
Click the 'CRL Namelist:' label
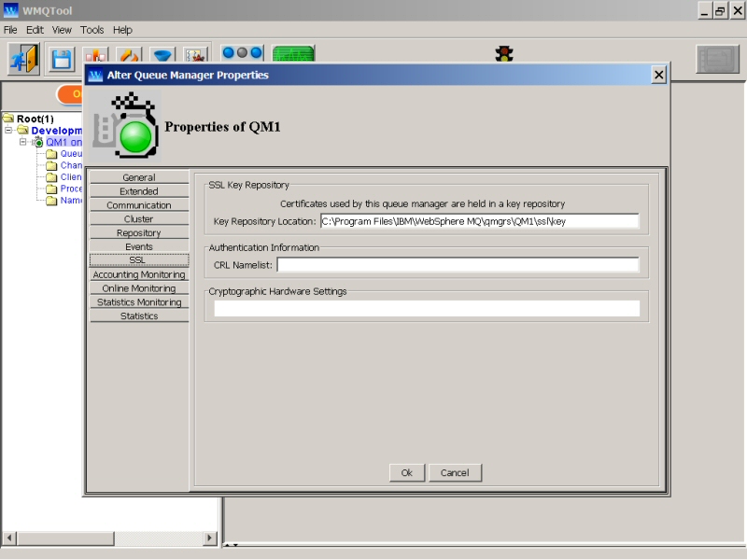pos(243,265)
